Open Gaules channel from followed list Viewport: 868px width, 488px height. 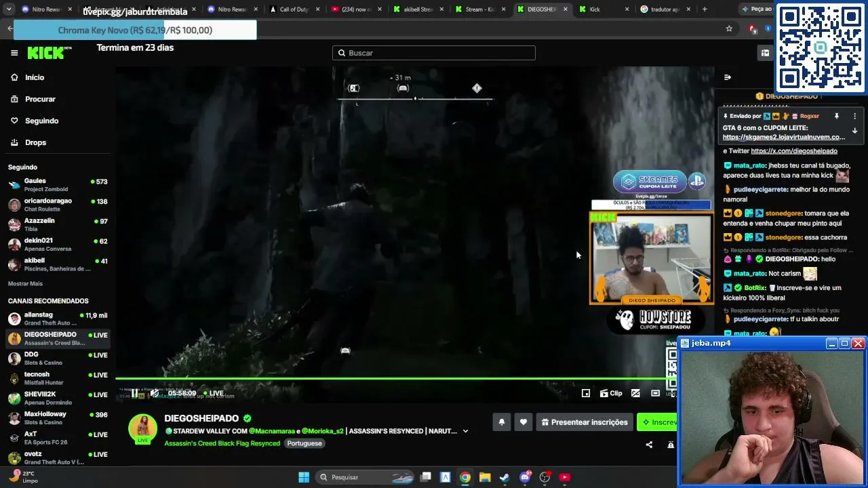click(x=58, y=184)
